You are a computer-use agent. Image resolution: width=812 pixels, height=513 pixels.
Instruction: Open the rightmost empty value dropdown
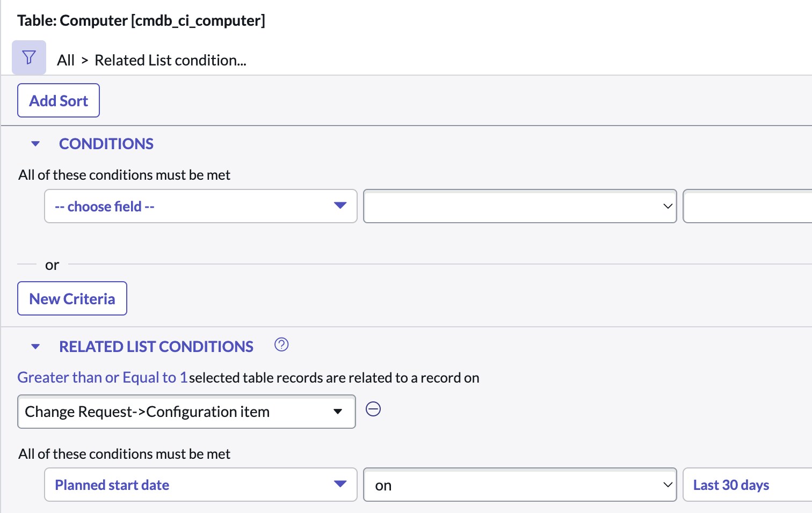(748, 206)
